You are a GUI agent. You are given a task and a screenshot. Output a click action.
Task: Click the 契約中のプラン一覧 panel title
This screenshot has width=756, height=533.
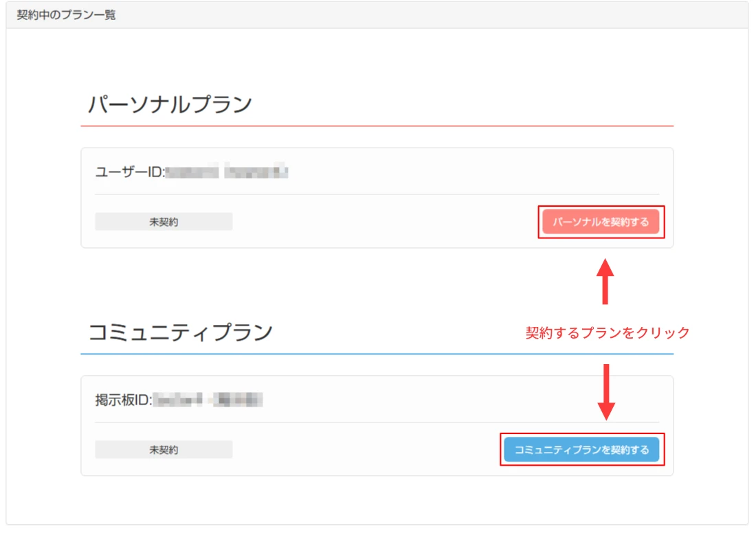[x=67, y=15]
